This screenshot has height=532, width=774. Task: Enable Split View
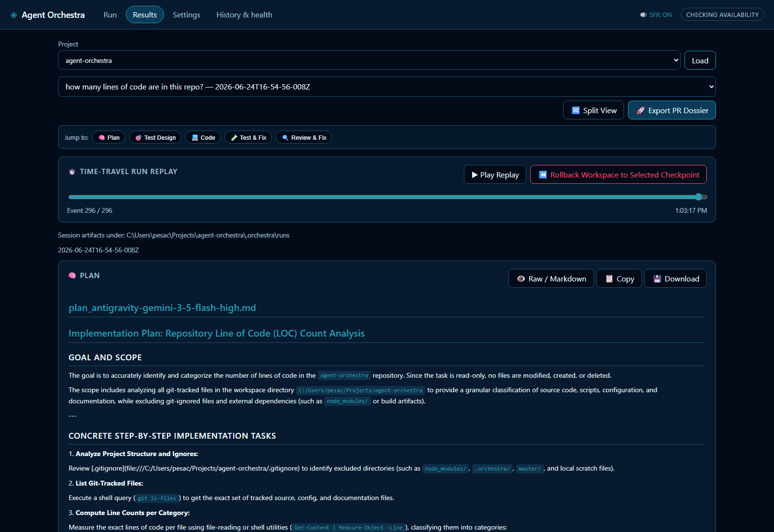[x=594, y=110]
